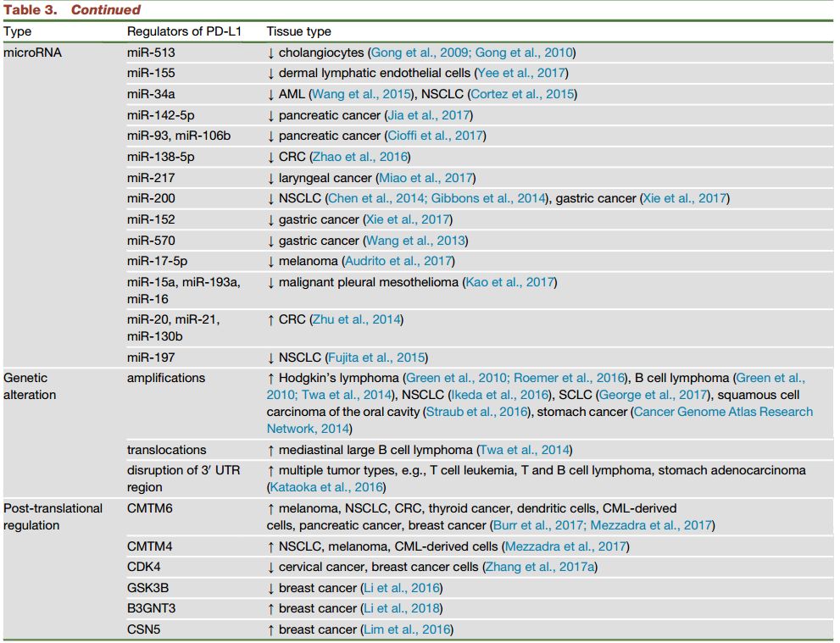Open the Ikeda et al., 2016 reference
840x643 pixels.
pyautogui.click(x=500, y=395)
